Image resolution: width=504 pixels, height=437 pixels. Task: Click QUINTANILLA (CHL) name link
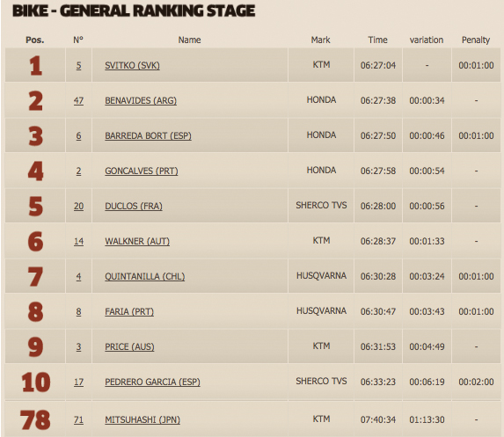(144, 276)
